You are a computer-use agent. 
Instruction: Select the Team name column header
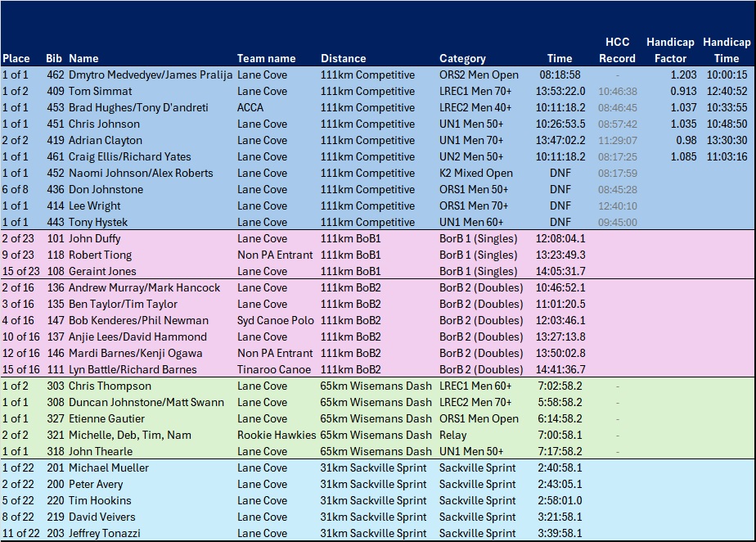(266, 58)
